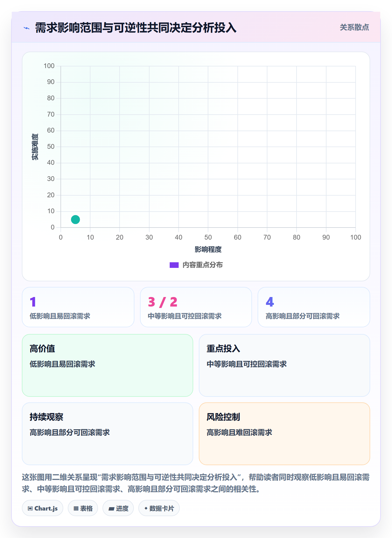This screenshot has width=392, height=538.
Task: Click the Chart.js chip square icon
Action: pos(30,509)
